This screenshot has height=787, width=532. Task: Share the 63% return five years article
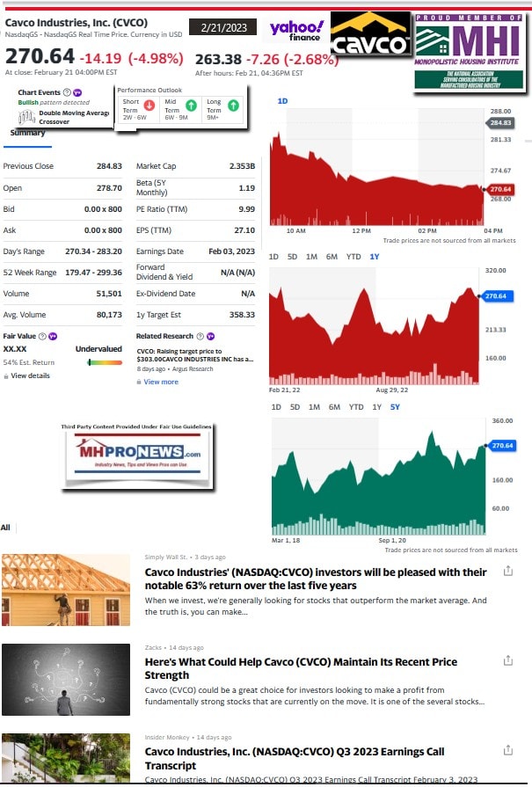[x=508, y=572]
